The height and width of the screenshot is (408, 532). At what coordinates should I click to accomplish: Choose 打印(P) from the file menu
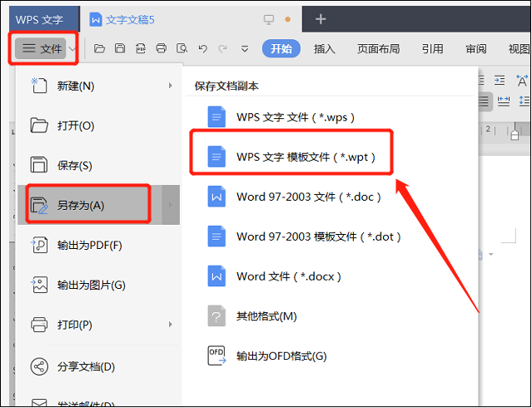pos(98,325)
